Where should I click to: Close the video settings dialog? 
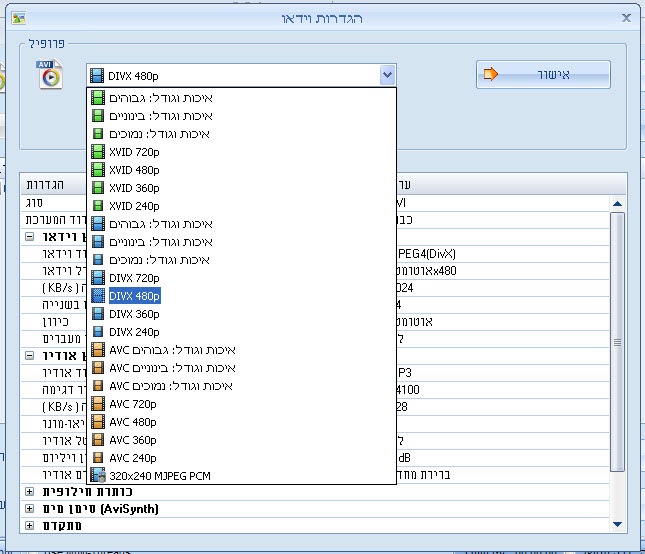click(x=626, y=18)
